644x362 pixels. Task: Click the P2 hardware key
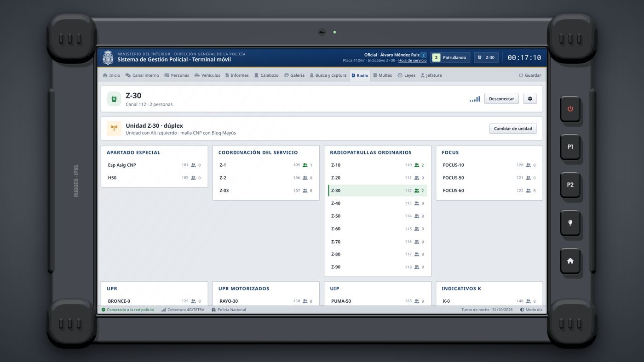(570, 185)
